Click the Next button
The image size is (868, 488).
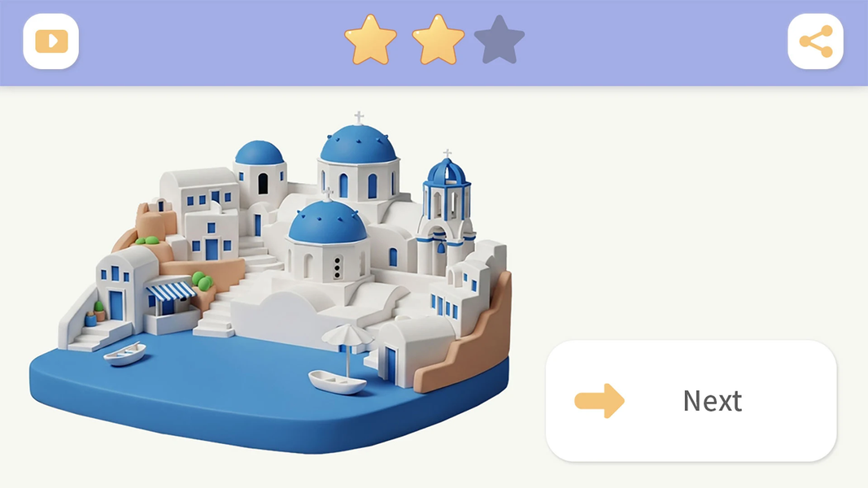[691, 401]
